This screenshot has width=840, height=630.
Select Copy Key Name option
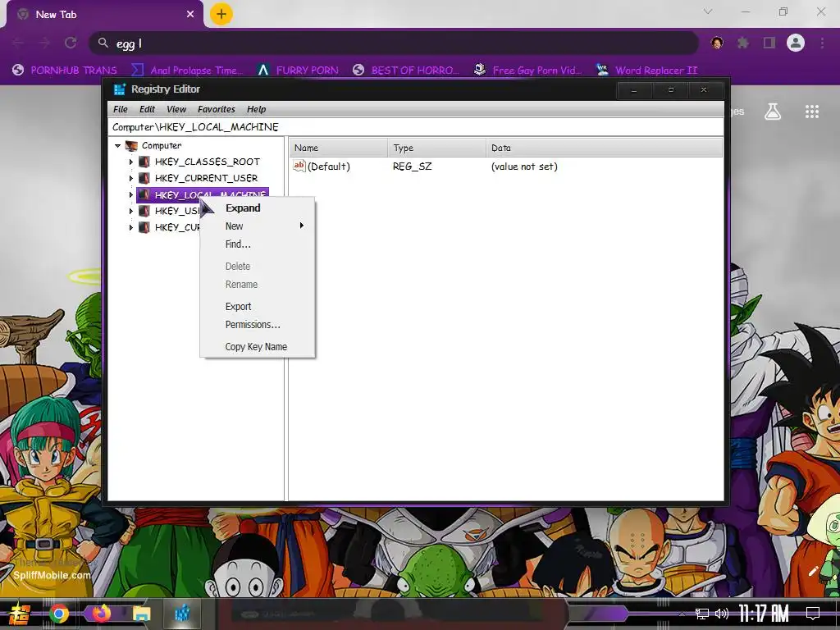coord(256,347)
